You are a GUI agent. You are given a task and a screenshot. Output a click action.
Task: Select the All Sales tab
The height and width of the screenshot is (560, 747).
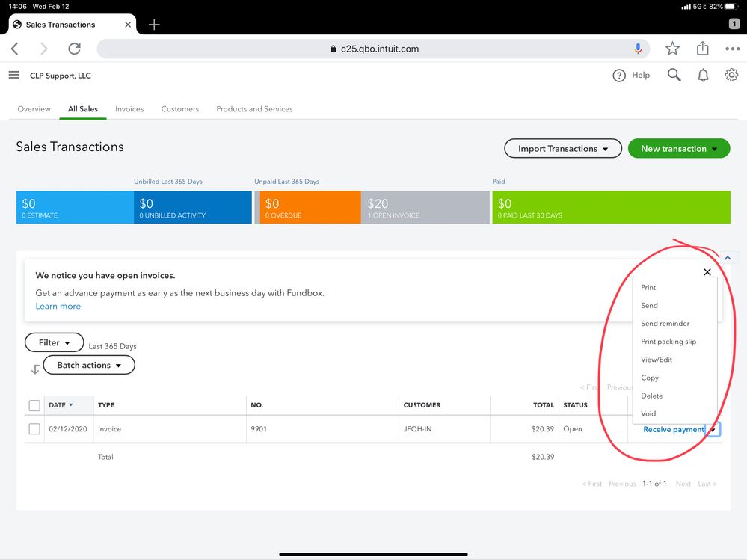83,109
